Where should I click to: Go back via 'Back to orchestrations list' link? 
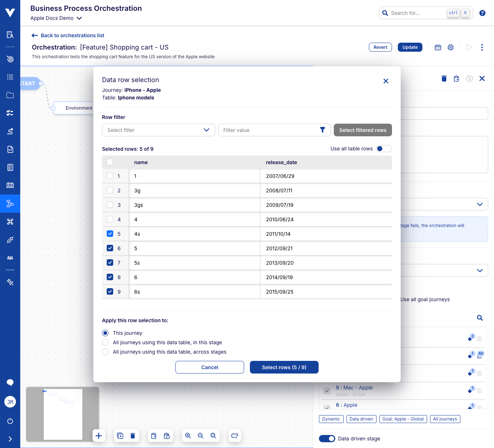tap(68, 35)
